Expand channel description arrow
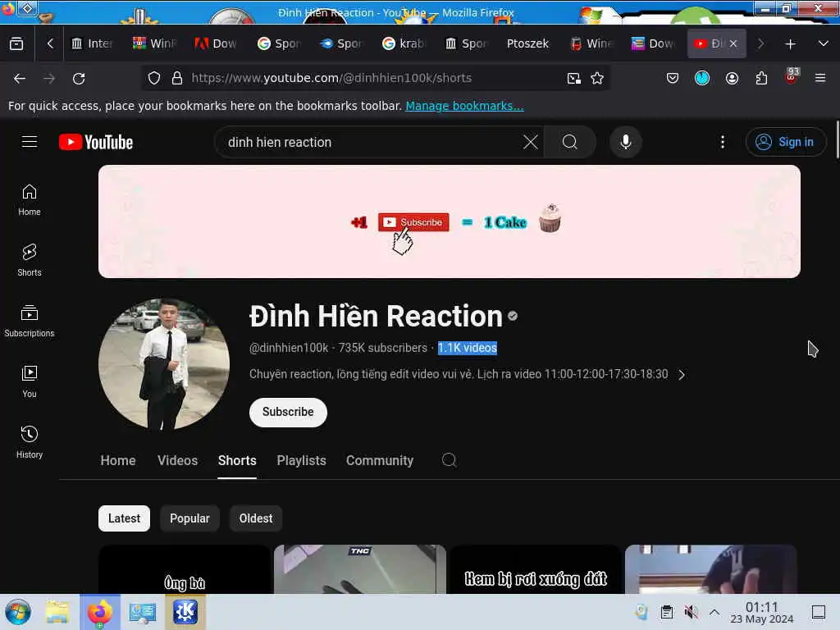 (x=682, y=374)
